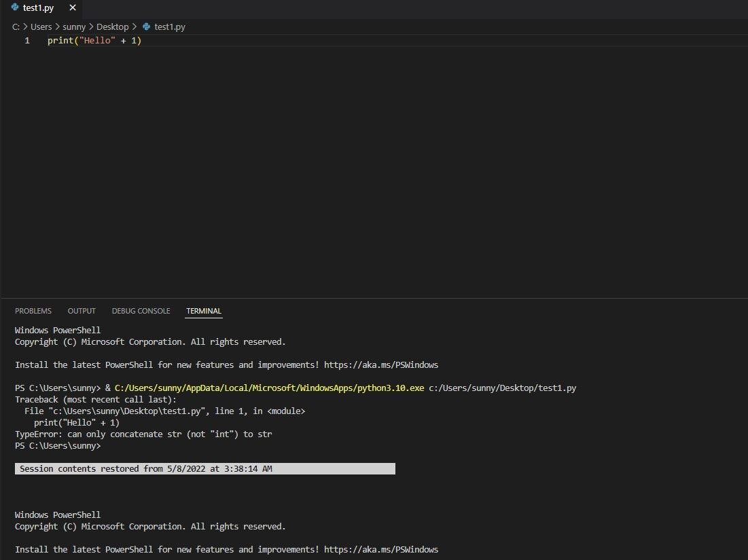Open the Users breadcrumb folder
Screen dimensions: 748x560
(41, 26)
